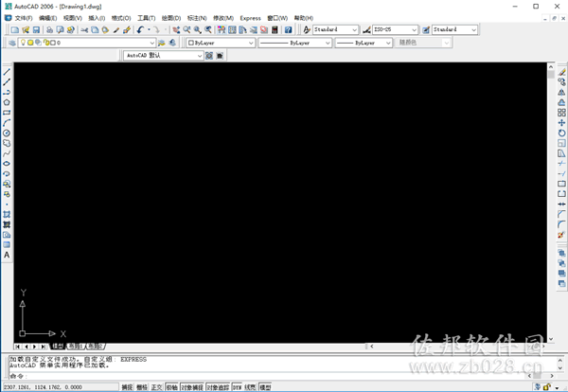Click the Undo arrow icon
568x392 pixels.
pos(140,29)
